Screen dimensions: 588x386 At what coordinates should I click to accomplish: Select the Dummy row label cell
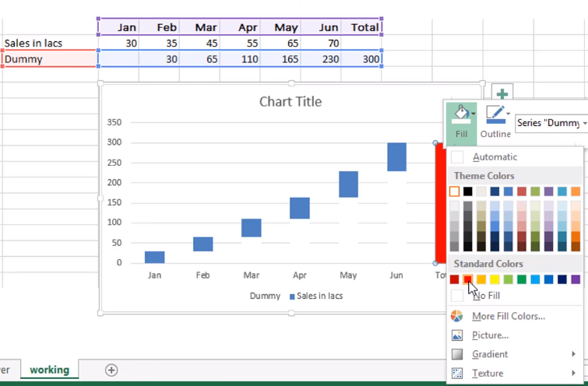tap(50, 59)
